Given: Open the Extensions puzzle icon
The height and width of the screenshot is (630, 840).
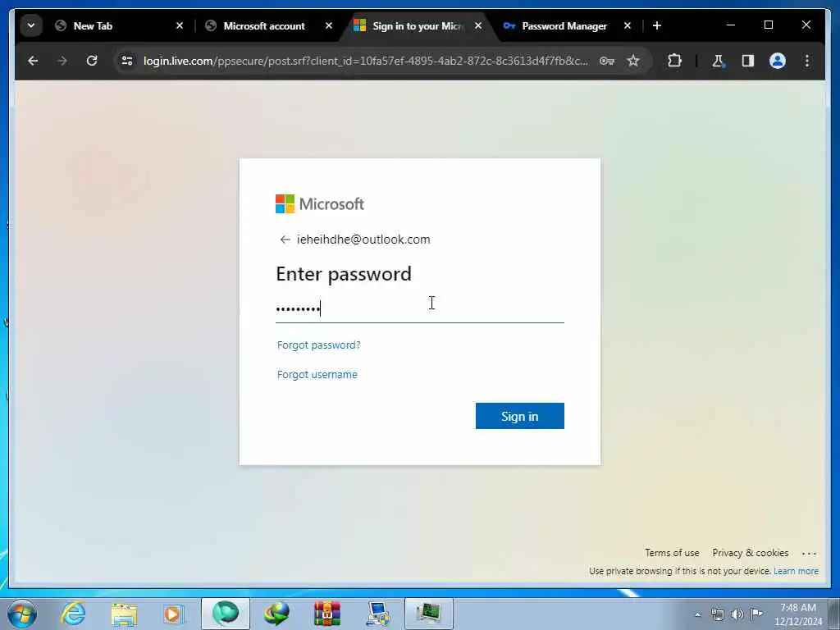Looking at the screenshot, I should point(674,61).
